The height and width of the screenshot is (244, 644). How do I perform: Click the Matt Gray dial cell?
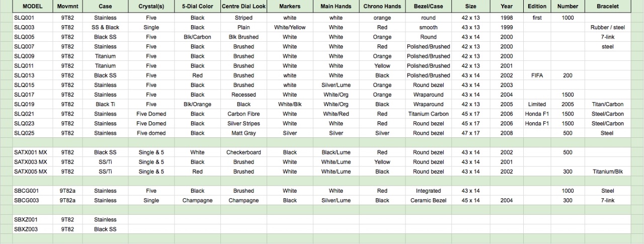244,133
